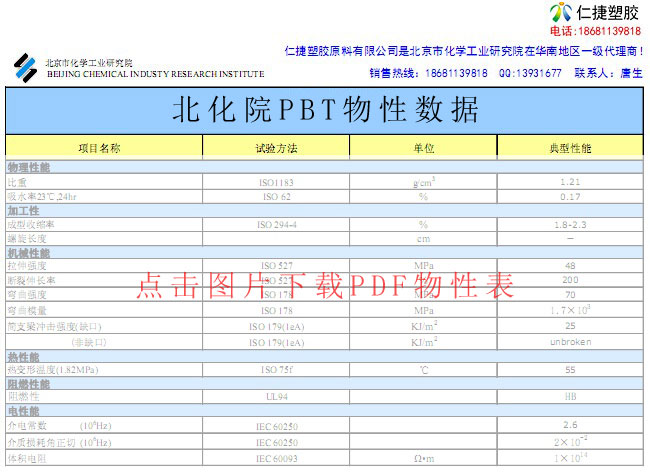Click the 仁捷塑胶 company logo icon
The height and width of the screenshot is (472, 650).
coord(561,12)
